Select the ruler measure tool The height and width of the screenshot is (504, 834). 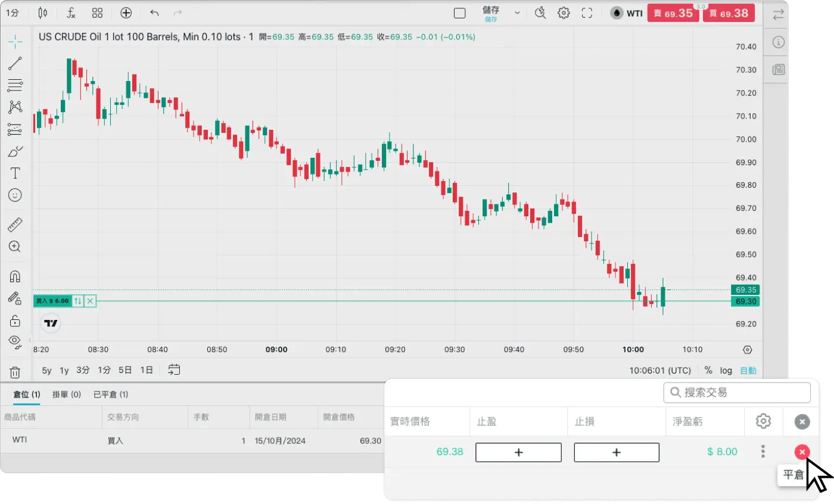point(15,225)
